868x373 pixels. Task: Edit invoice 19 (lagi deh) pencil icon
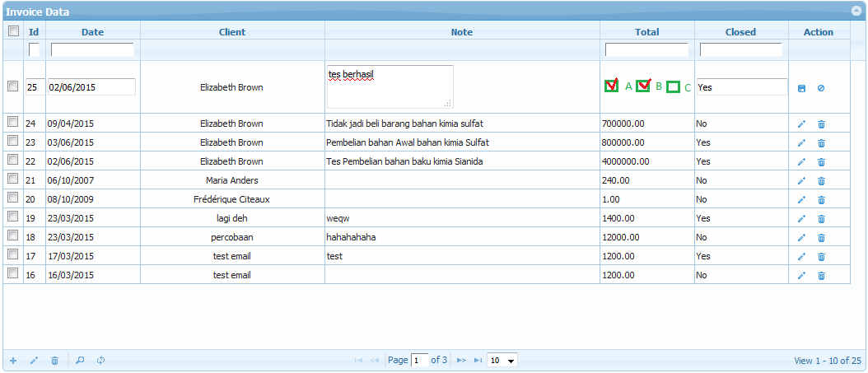click(x=801, y=218)
